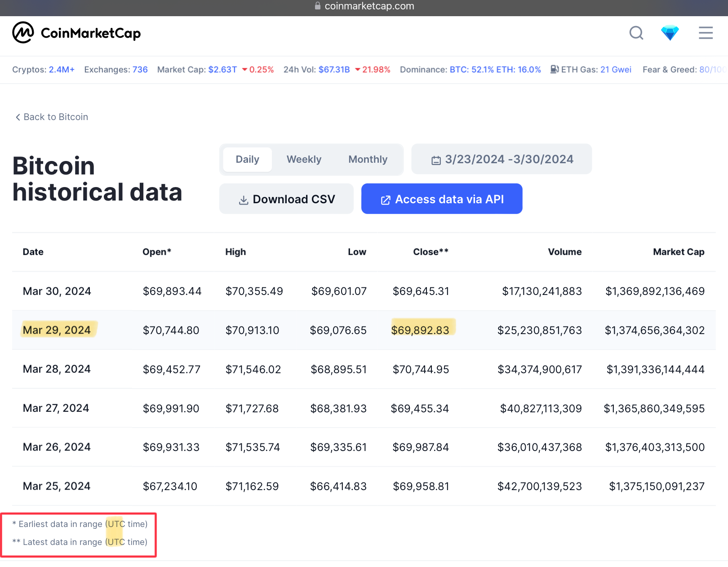Image resolution: width=728 pixels, height=567 pixels.
Task: Click the Low column header
Action: (357, 252)
